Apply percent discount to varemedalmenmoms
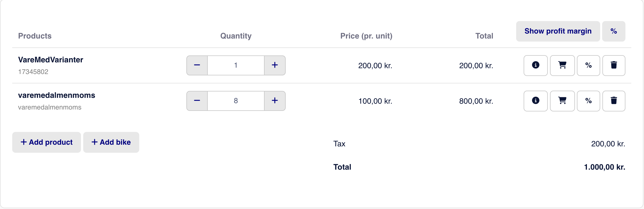Viewport: 644px width, 209px height. 588,101
